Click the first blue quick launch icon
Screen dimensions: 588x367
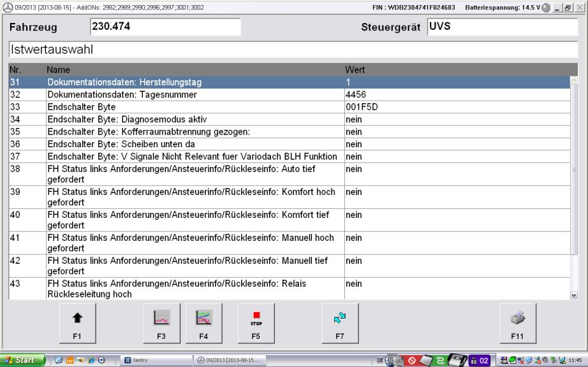click(x=59, y=360)
